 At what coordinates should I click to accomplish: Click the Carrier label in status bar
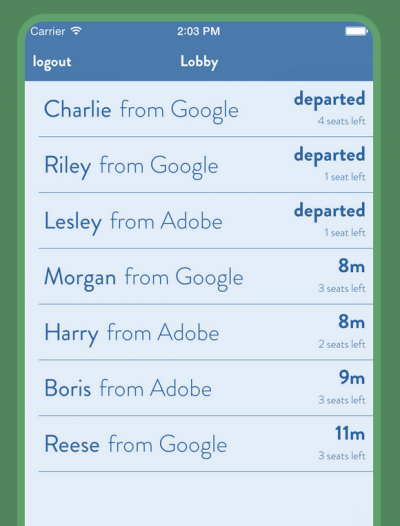48,31
